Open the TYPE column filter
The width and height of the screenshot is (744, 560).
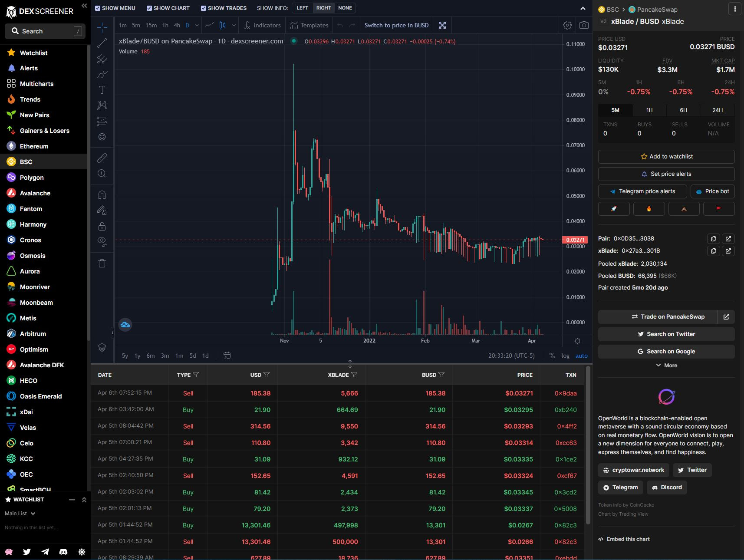coord(196,375)
